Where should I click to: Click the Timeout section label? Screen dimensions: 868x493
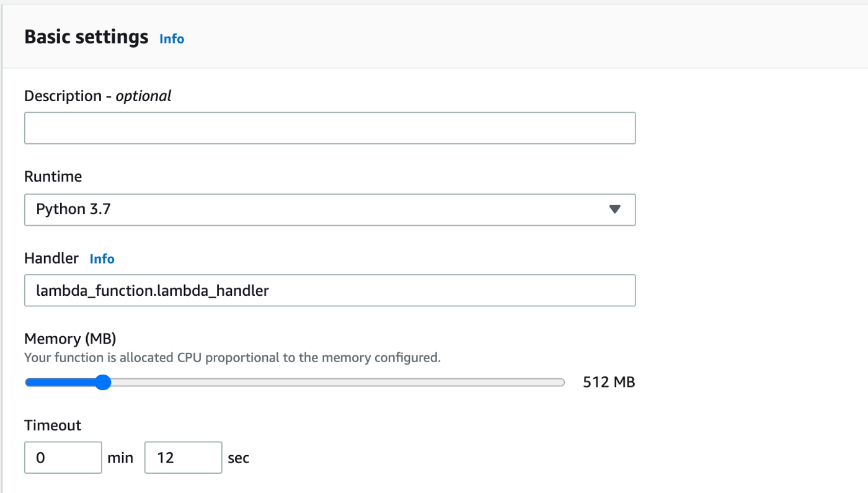[x=53, y=425]
